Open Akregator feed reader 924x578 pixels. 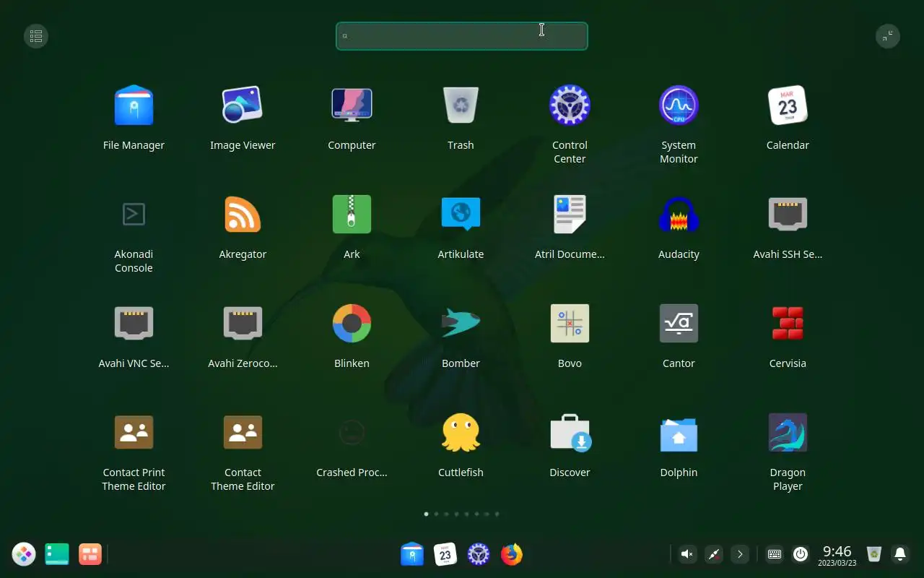pyautogui.click(x=243, y=215)
